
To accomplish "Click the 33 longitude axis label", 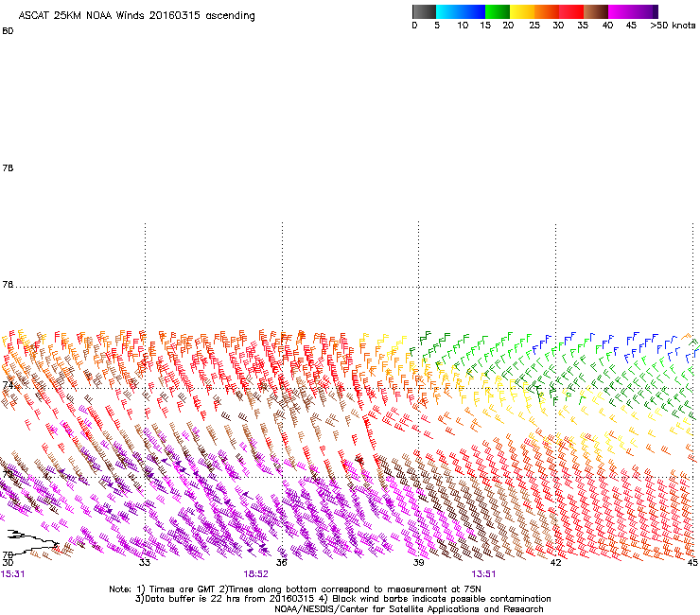I will (144, 562).
